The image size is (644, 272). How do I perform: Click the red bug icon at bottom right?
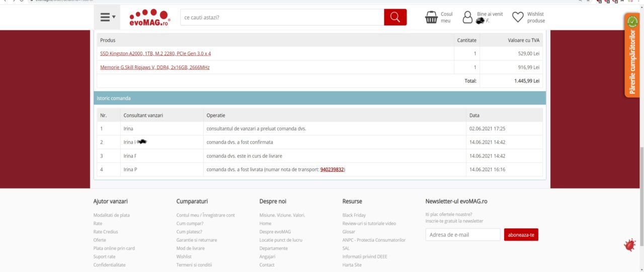pos(629,245)
